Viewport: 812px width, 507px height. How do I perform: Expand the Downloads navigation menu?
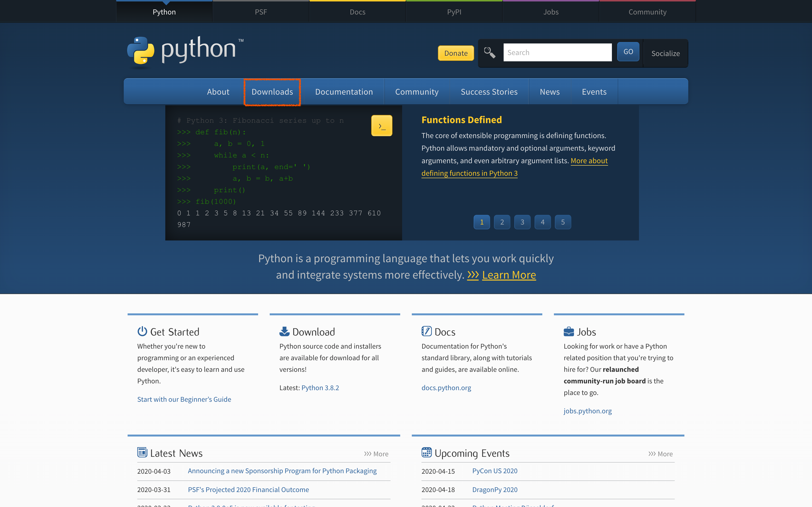[x=272, y=92]
